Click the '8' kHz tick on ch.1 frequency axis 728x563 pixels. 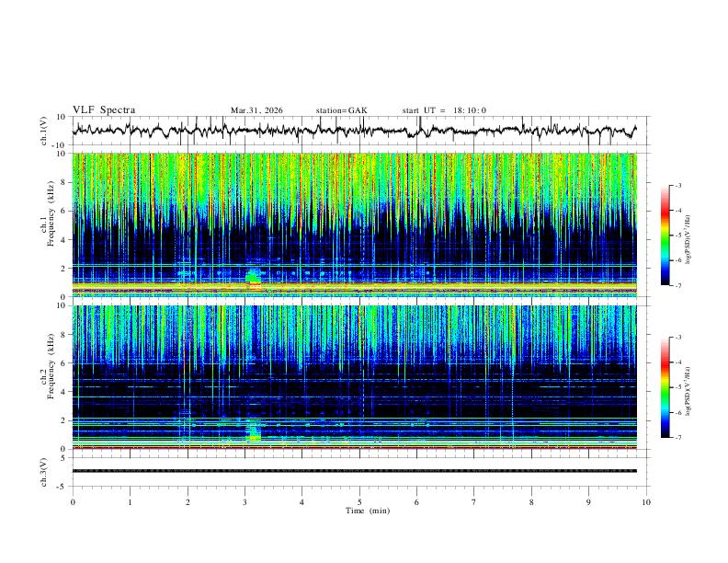[x=64, y=182]
